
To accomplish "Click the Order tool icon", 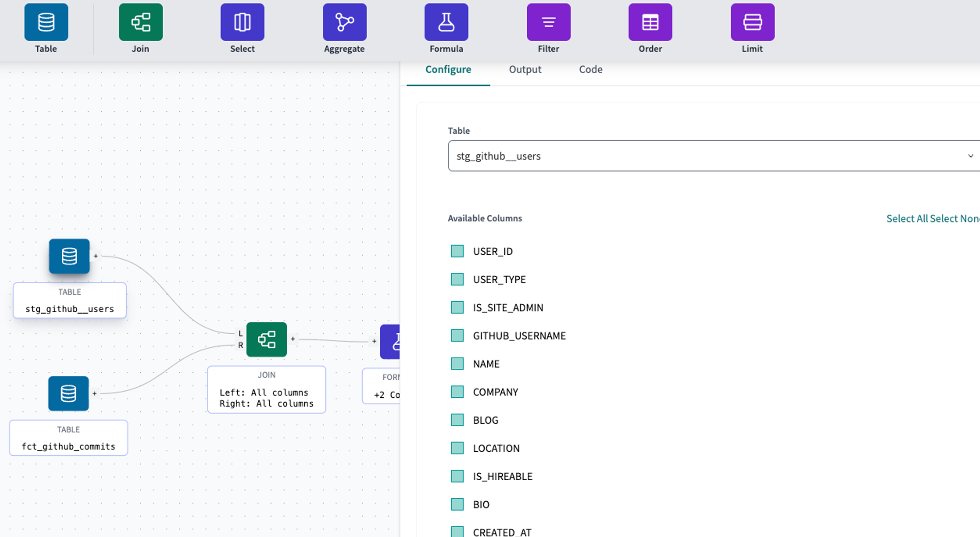I will pos(650,22).
